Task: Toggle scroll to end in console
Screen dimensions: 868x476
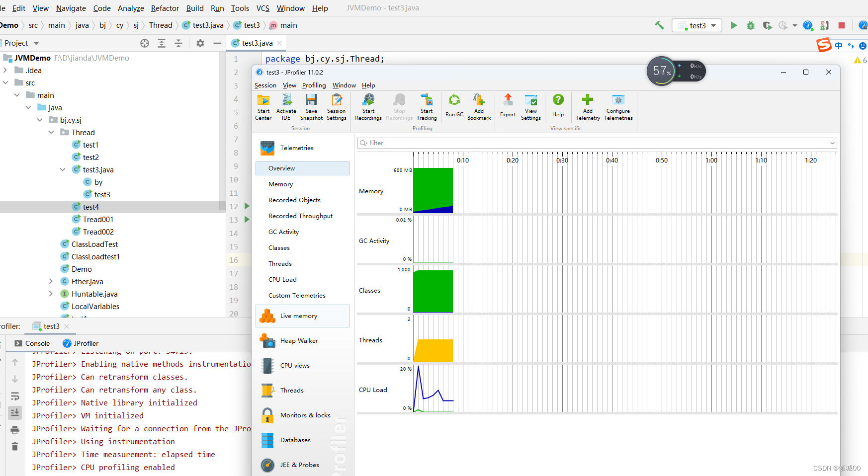Action: pos(15,412)
